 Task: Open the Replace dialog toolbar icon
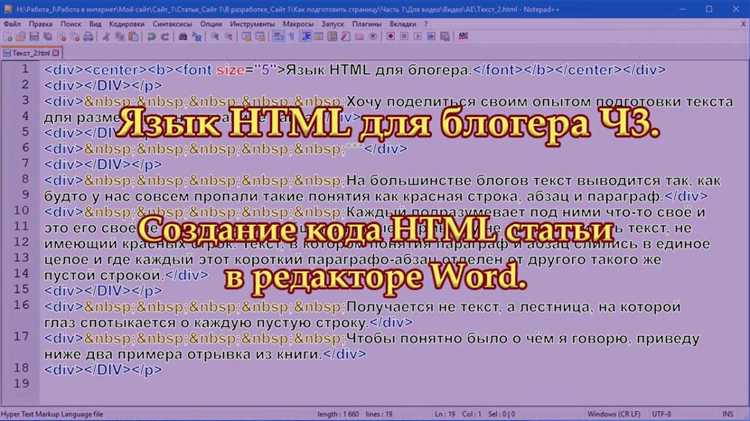[x=196, y=36]
